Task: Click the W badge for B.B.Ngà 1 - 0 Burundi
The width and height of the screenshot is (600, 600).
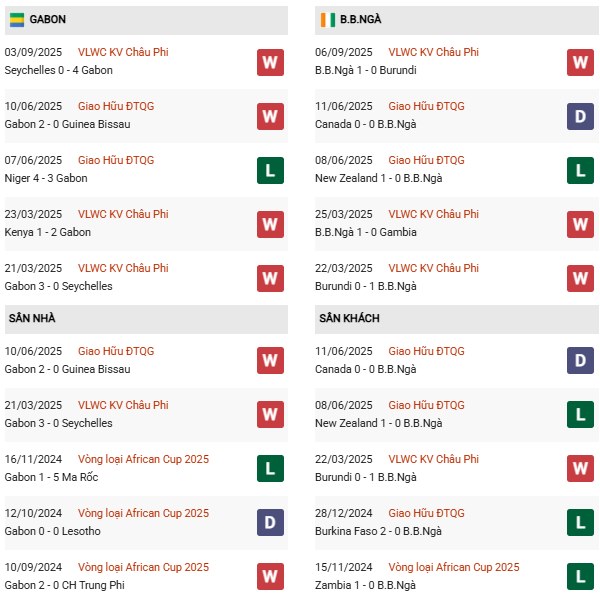Action: pyautogui.click(x=580, y=62)
